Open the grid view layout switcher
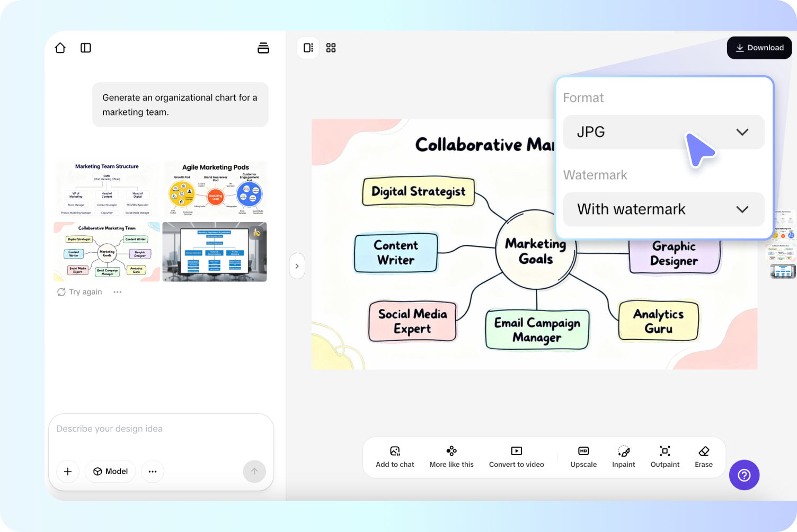 point(331,48)
